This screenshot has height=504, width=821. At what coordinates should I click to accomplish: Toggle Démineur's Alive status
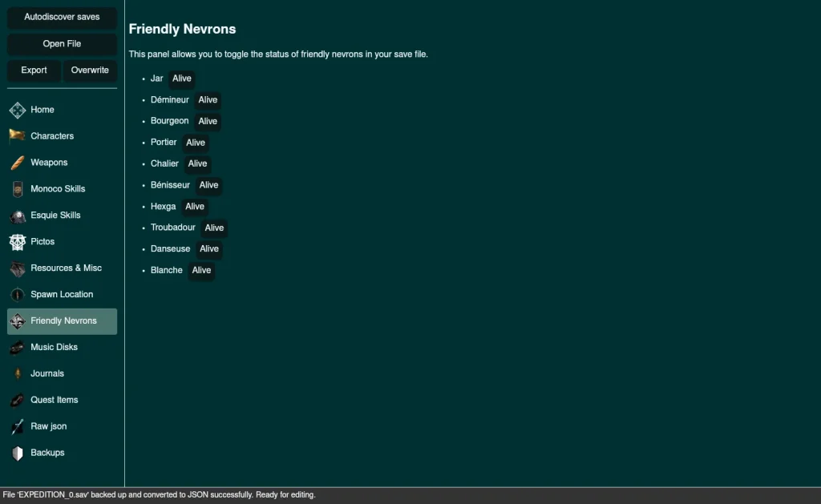(208, 100)
